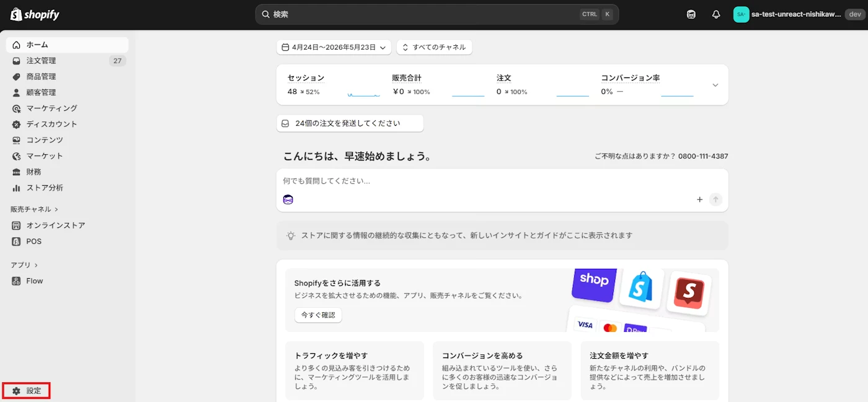Image resolution: width=868 pixels, height=402 pixels.
Task: Expand the アプリ section
Action: 24,265
